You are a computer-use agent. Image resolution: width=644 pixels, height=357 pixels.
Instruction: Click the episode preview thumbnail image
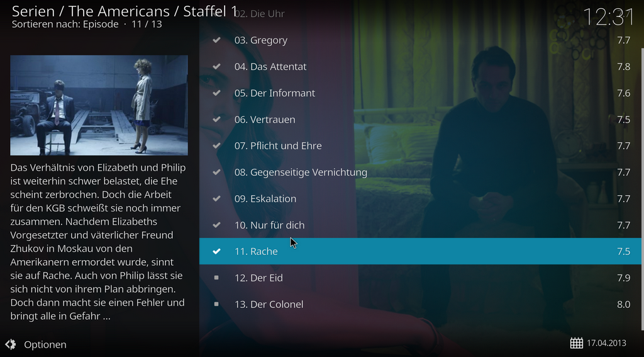click(99, 105)
